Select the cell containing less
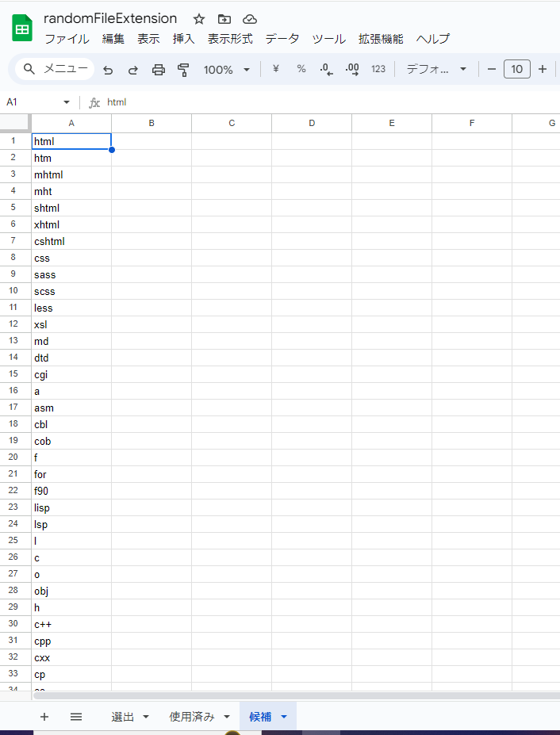 71,308
